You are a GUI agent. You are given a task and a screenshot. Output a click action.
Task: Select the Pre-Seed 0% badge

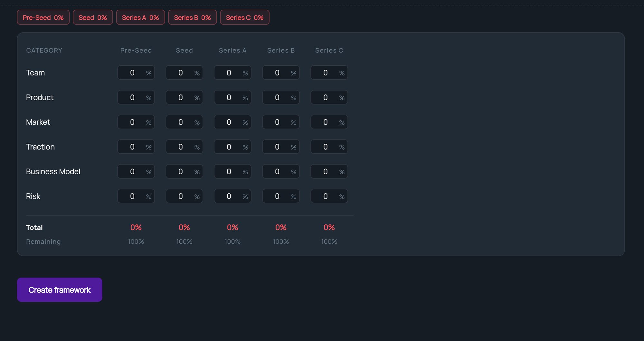[43, 17]
